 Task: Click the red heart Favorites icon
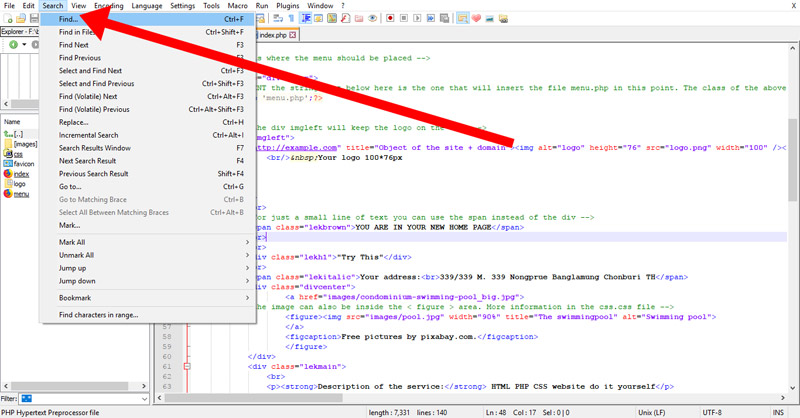(476, 18)
